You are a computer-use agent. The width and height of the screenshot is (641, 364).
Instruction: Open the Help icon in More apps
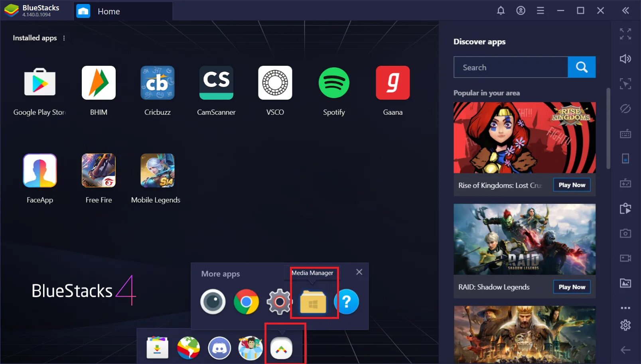[346, 302]
